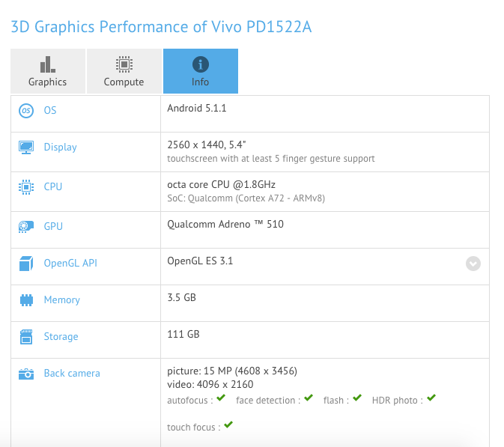Click the Storage label text
The height and width of the screenshot is (447, 504).
pos(61,337)
